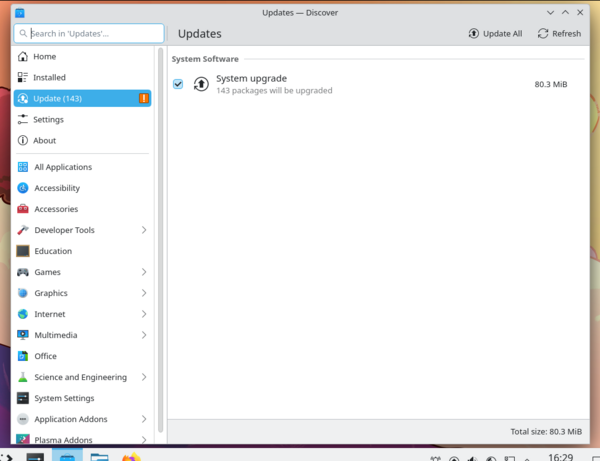The image size is (600, 461).
Task: Open the Settings sidebar item
Action: 48,119
